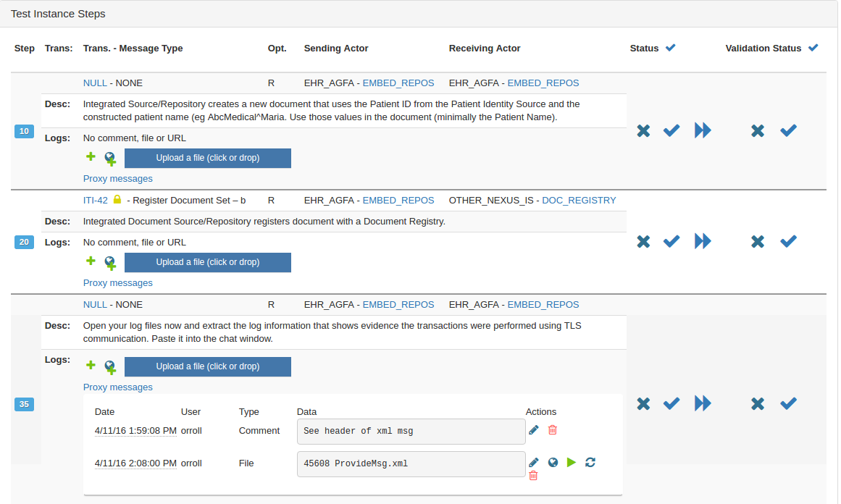Click the green plus icon in step 10 logs

(91, 156)
